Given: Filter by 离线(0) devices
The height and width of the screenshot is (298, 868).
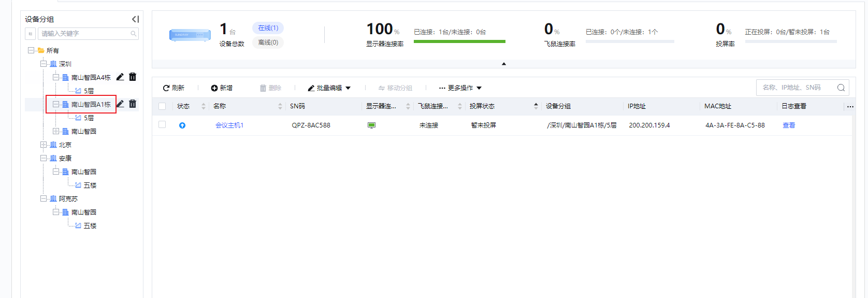Looking at the screenshot, I should 268,42.
